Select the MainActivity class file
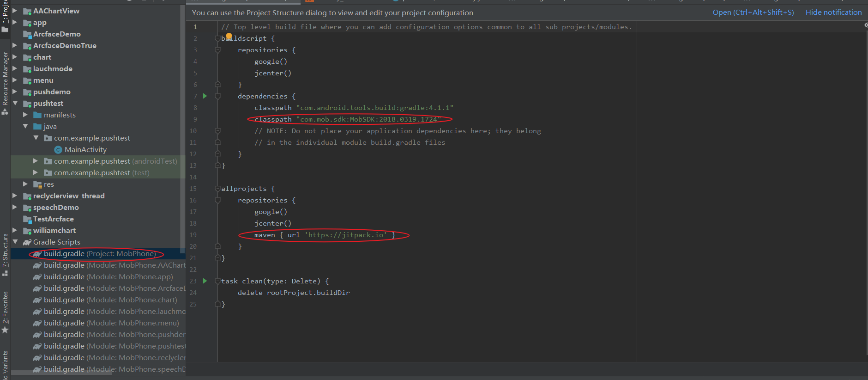The width and height of the screenshot is (868, 380). tap(85, 149)
